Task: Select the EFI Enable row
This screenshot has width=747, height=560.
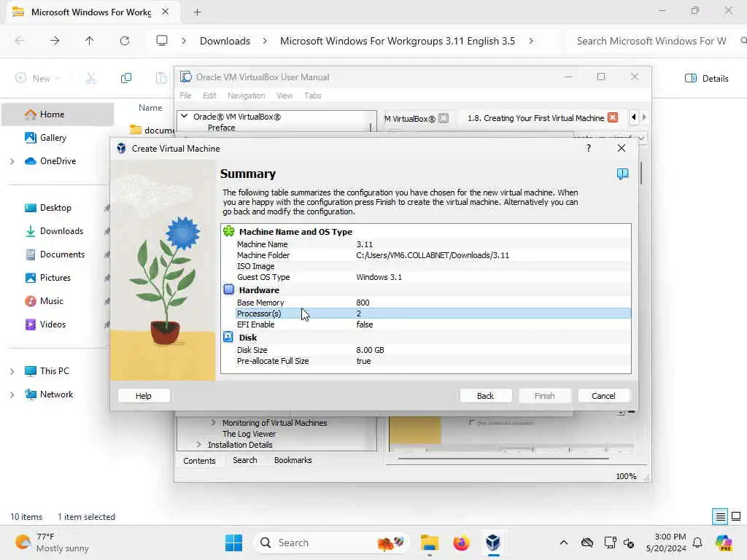Action: [x=433, y=324]
